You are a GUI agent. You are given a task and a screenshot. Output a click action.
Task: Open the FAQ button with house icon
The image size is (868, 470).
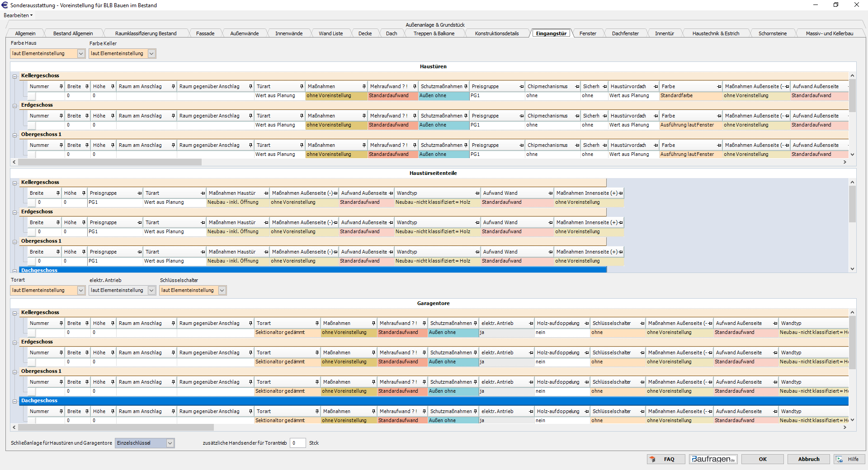click(665, 459)
